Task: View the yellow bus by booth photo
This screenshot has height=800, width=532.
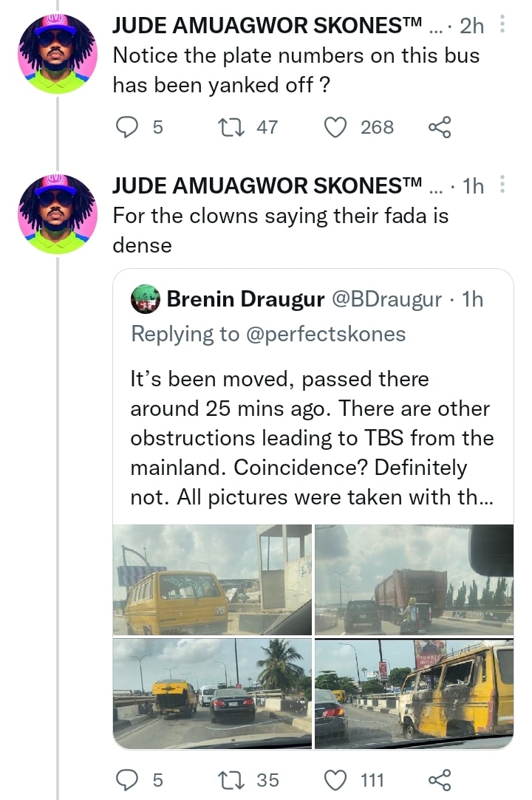Action: (x=212, y=579)
